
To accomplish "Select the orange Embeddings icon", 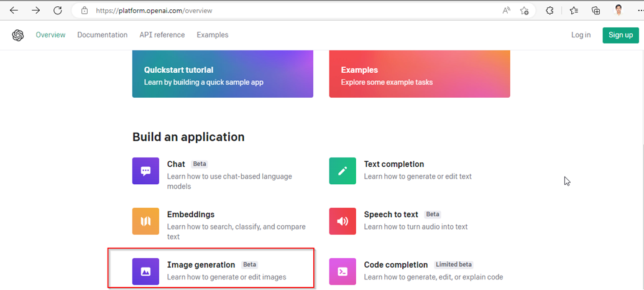I will [x=145, y=221].
